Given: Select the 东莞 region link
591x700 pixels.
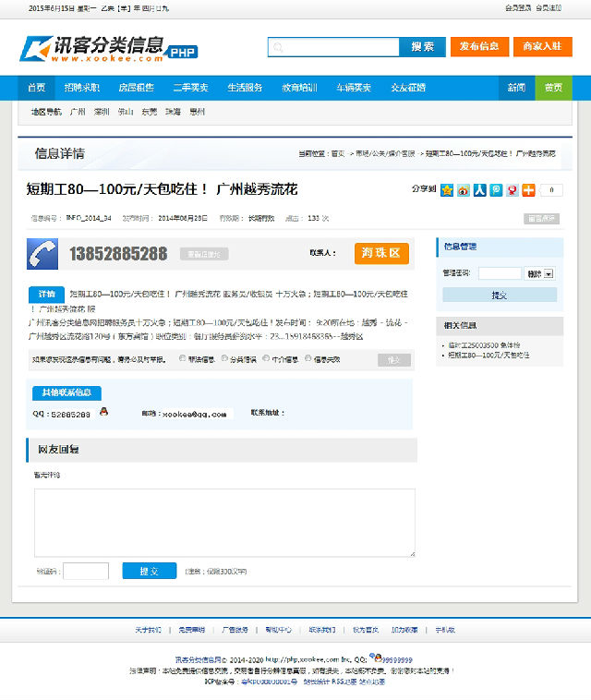Looking at the screenshot, I should pyautogui.click(x=149, y=112).
